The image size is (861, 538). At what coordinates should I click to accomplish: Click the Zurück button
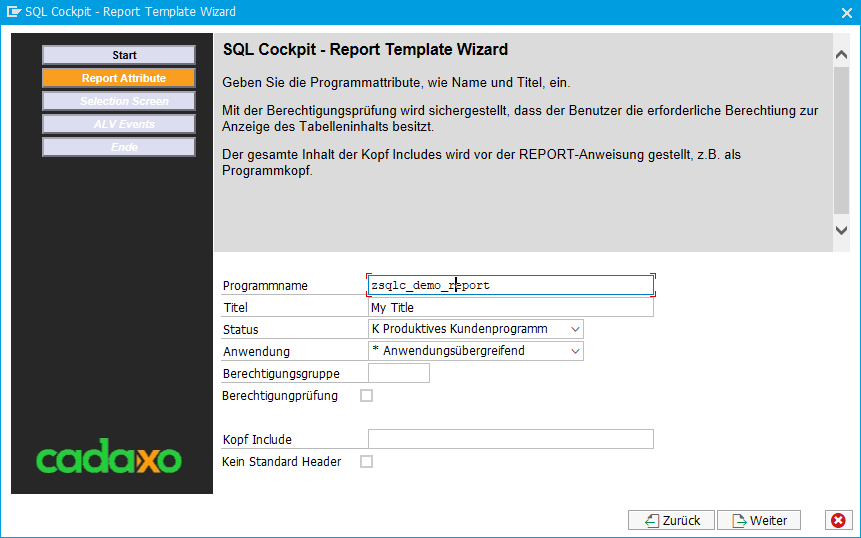point(672,520)
